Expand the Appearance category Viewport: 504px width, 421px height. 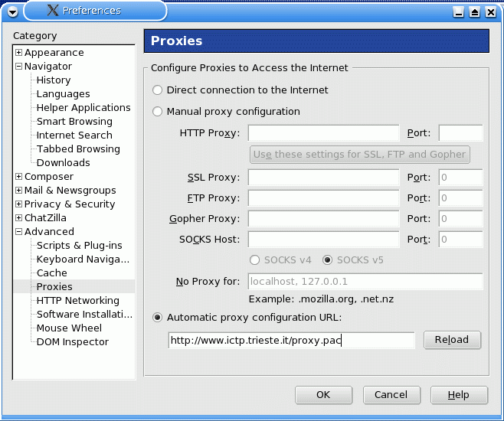click(x=18, y=53)
